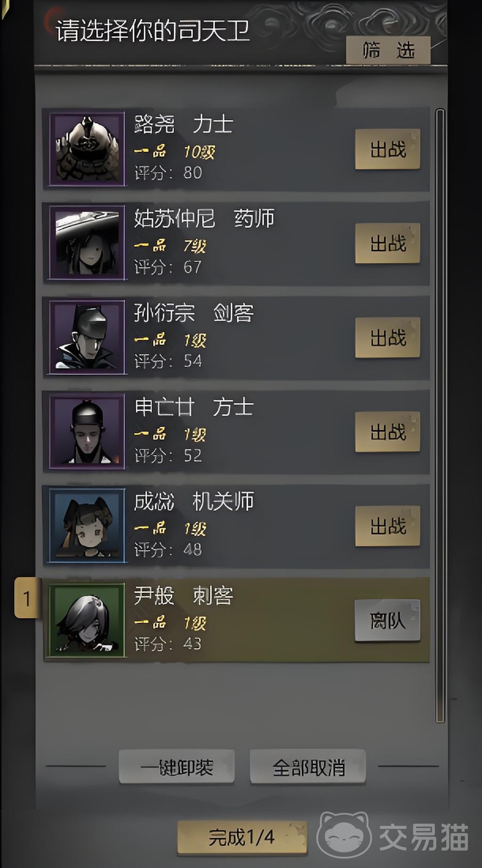Add 成泓 to battle with 出战
Viewport: 482px width, 868px height.
click(387, 526)
